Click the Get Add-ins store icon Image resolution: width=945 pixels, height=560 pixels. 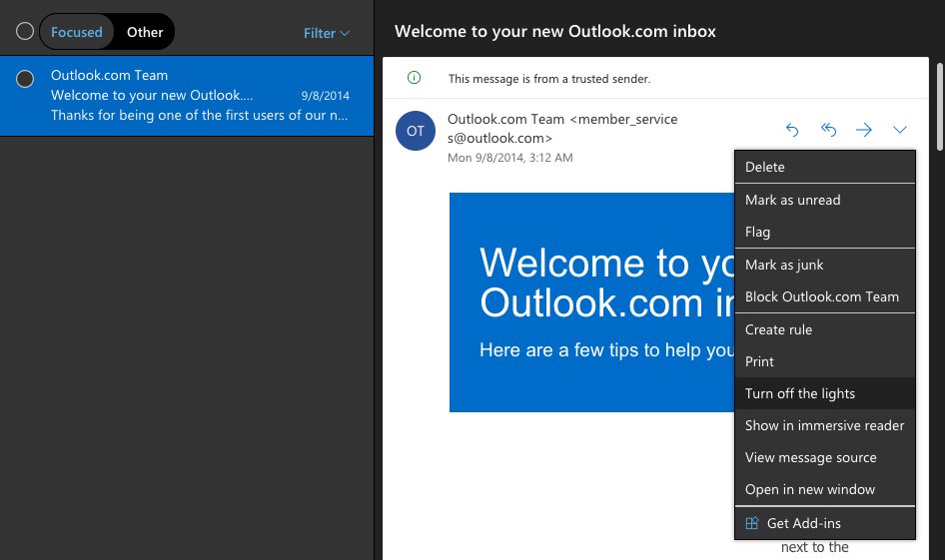pyautogui.click(x=751, y=523)
